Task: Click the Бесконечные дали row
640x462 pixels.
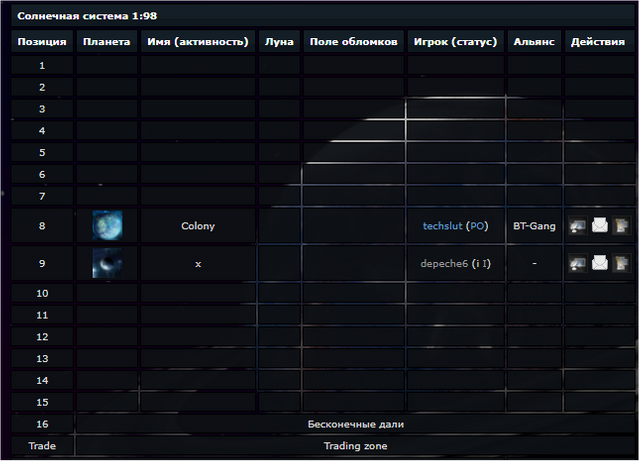Action: 356,424
